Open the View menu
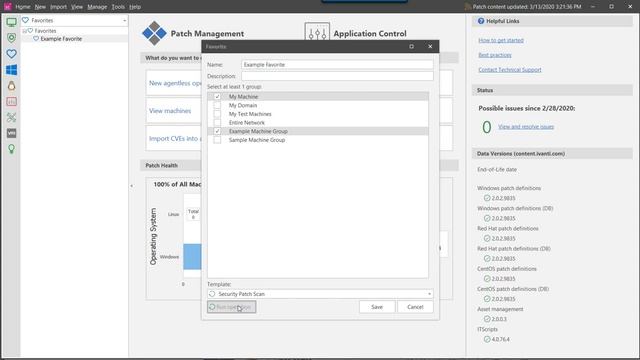Viewport: 640px width, 360px height. [77, 7]
